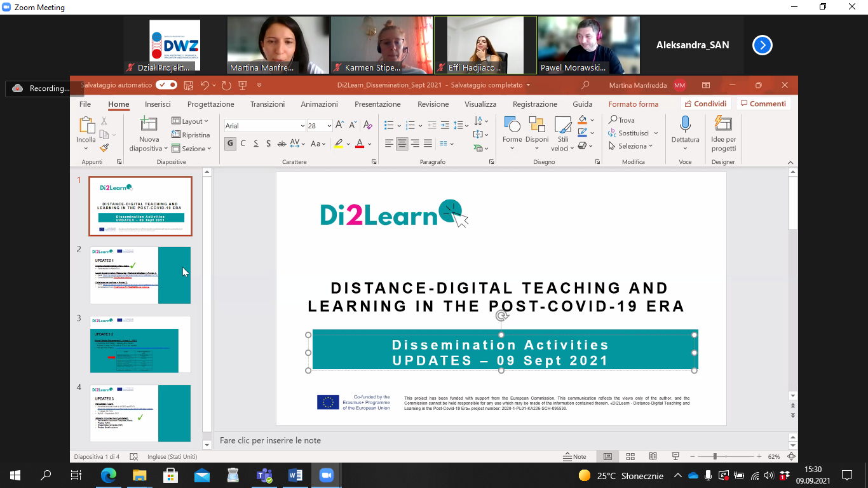Switch to the Progettazione tab
Screen dimensions: 868x488
click(211, 104)
